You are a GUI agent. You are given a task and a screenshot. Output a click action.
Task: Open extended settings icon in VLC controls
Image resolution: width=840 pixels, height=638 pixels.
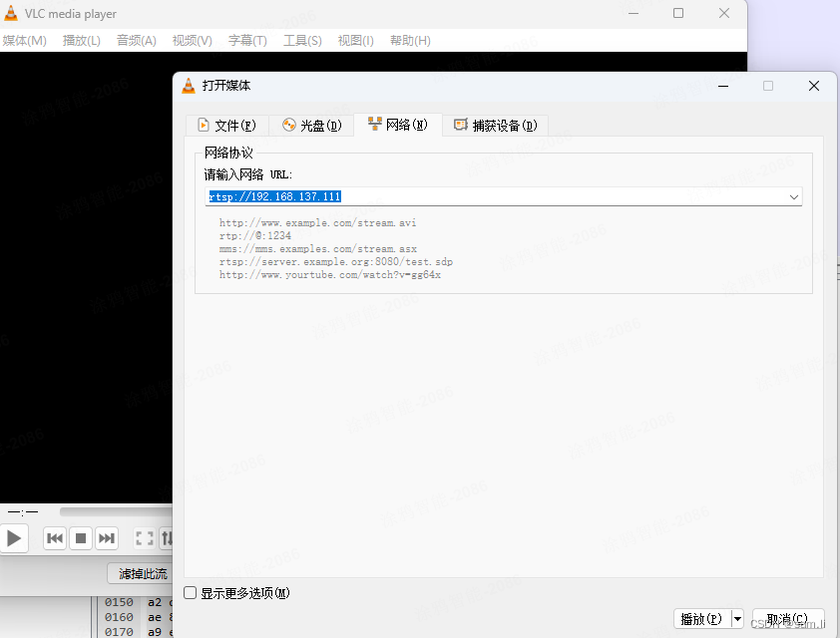[x=167, y=538]
